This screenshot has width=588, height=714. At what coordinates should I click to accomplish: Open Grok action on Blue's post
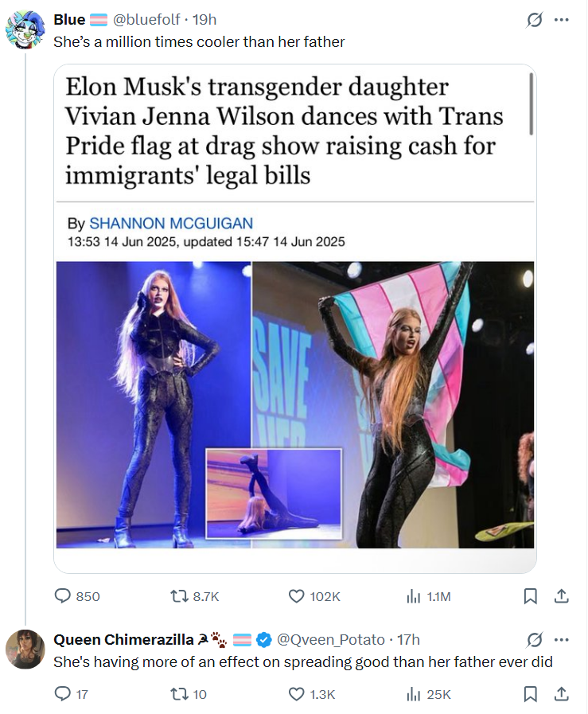(x=534, y=20)
